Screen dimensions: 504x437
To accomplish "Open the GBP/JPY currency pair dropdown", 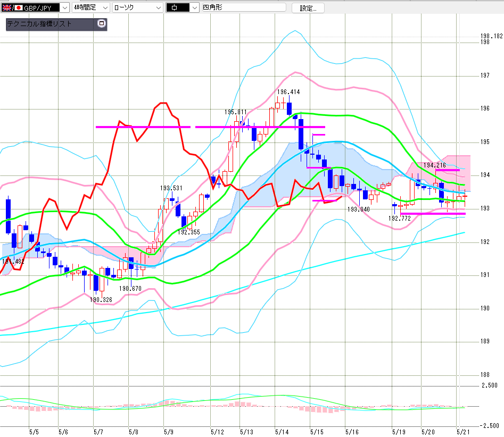I will (35, 7).
